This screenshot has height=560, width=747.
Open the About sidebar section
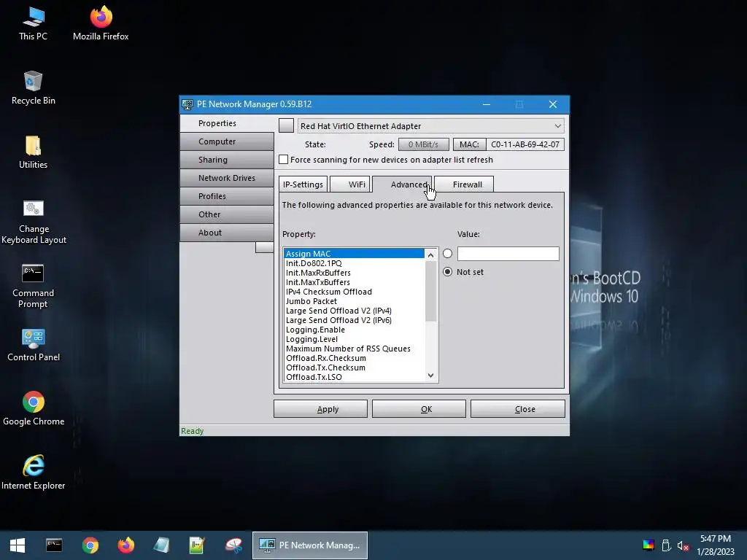(x=227, y=233)
